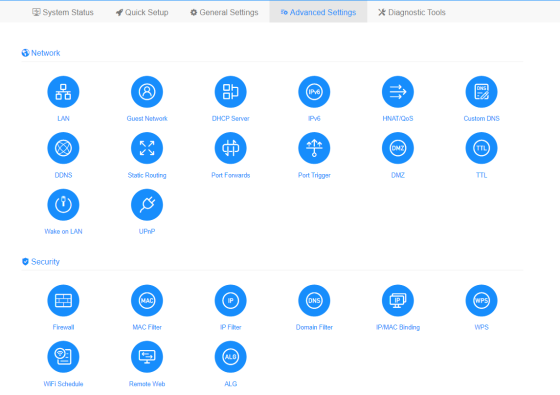The width and height of the screenshot is (560, 395).
Task: Open the DMZ icon
Action: click(x=398, y=148)
